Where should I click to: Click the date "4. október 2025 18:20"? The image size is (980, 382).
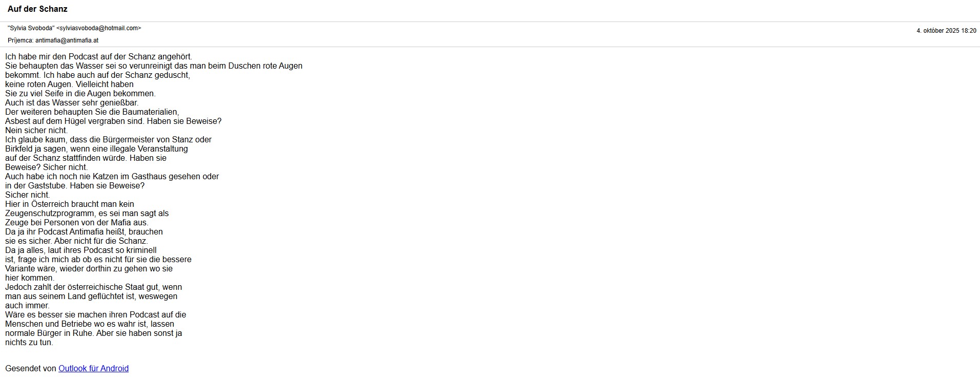point(946,31)
